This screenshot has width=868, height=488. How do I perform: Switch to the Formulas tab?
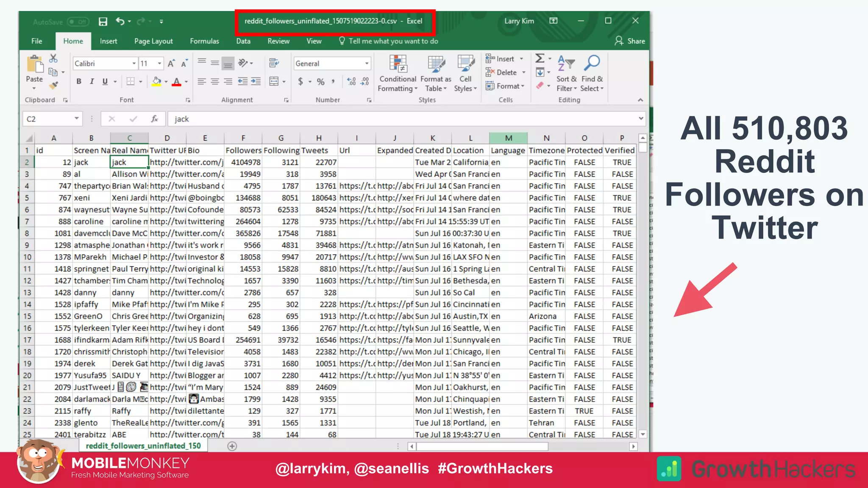pyautogui.click(x=204, y=41)
